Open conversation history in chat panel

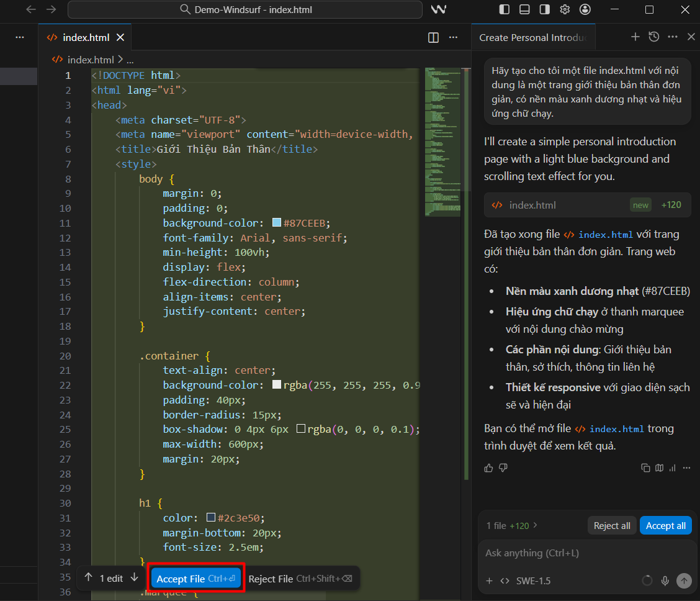653,37
